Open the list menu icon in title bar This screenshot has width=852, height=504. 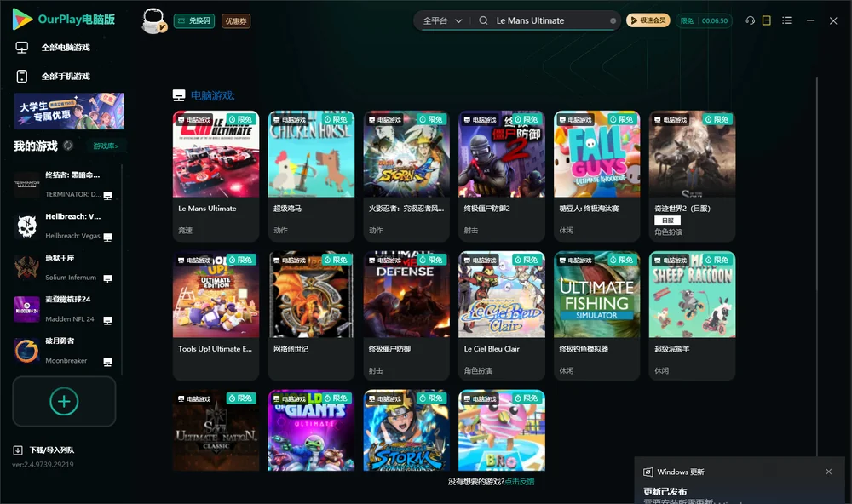(786, 20)
